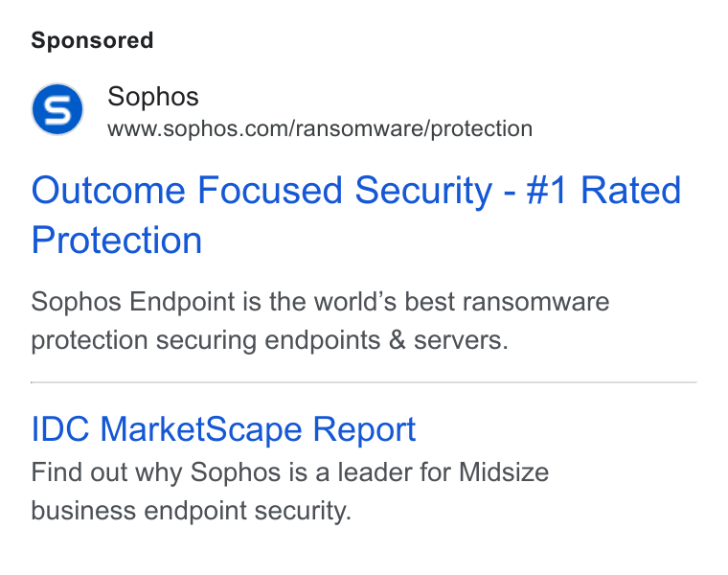728x575 pixels.
Task: Click the word 'Outcome' in the headline
Action: pos(108,191)
